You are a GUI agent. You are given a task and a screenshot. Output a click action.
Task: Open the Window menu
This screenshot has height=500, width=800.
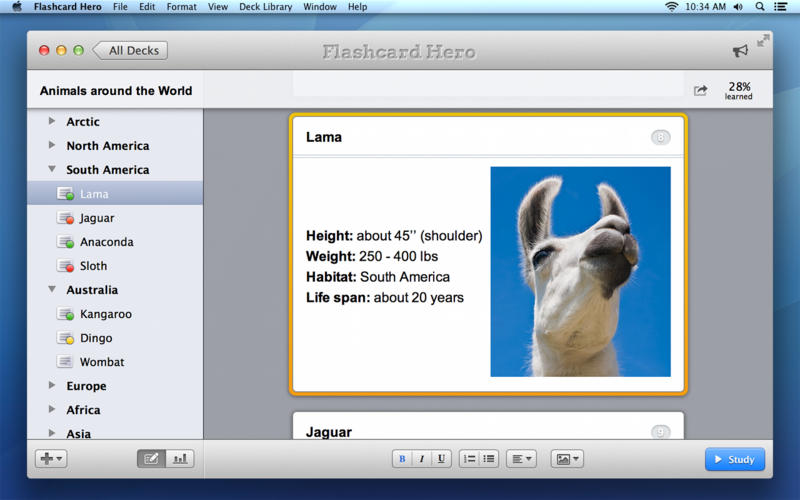(320, 7)
